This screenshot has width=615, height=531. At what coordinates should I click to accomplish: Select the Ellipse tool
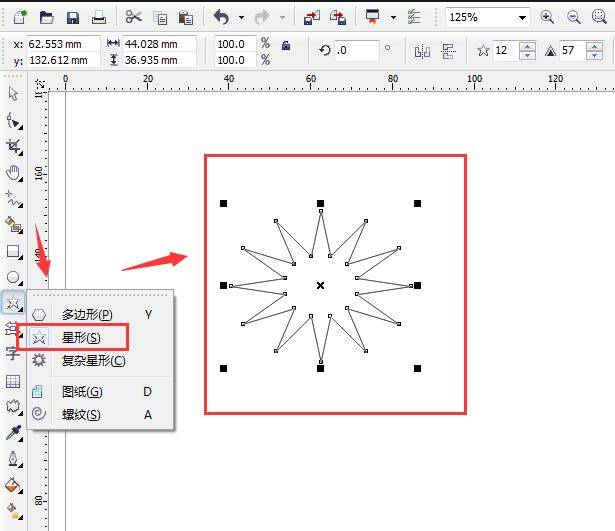13,277
